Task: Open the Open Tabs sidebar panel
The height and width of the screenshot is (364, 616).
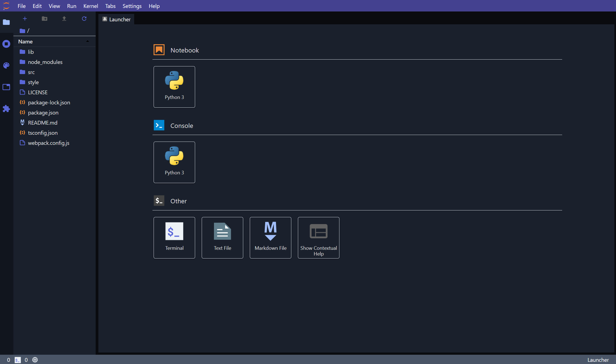Action: pyautogui.click(x=6, y=87)
